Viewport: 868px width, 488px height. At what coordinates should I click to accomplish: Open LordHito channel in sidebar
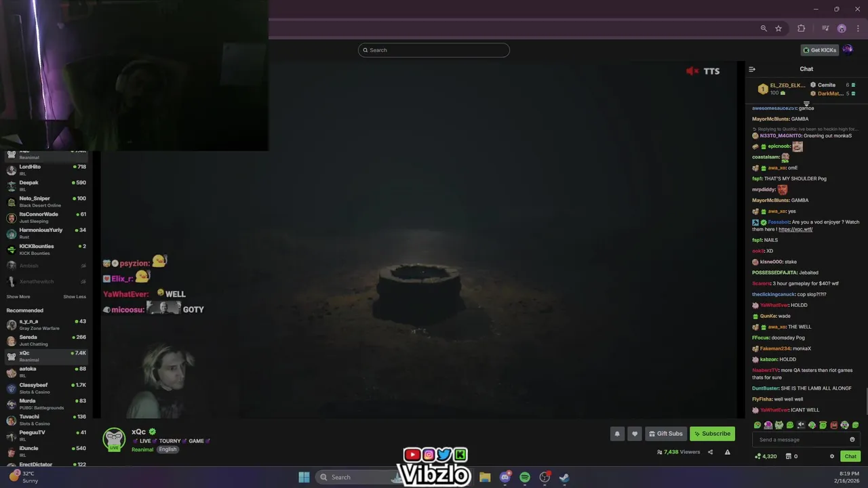click(46, 169)
